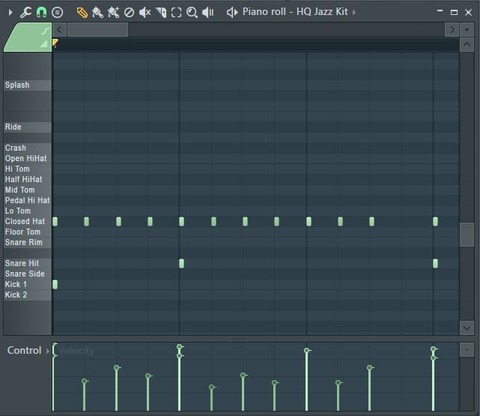
Task: Preview the Kick 2 key
Action: (28, 295)
